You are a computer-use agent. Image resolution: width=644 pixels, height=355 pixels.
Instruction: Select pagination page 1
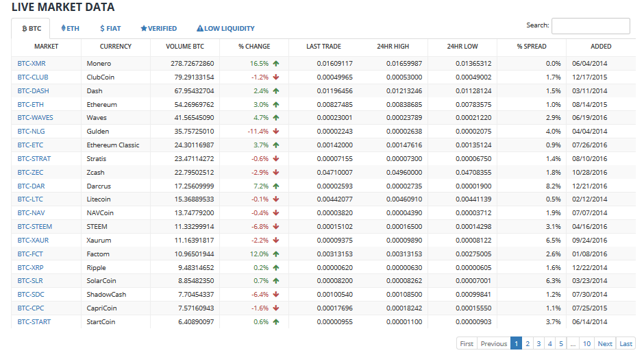[517, 343]
